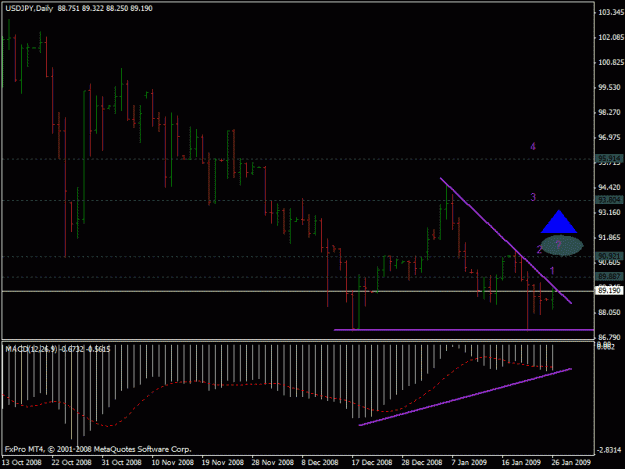This screenshot has height=469, width=625.
Task: Click the 28 Dec 2008 date label
Action: pyautogui.click(x=422, y=462)
